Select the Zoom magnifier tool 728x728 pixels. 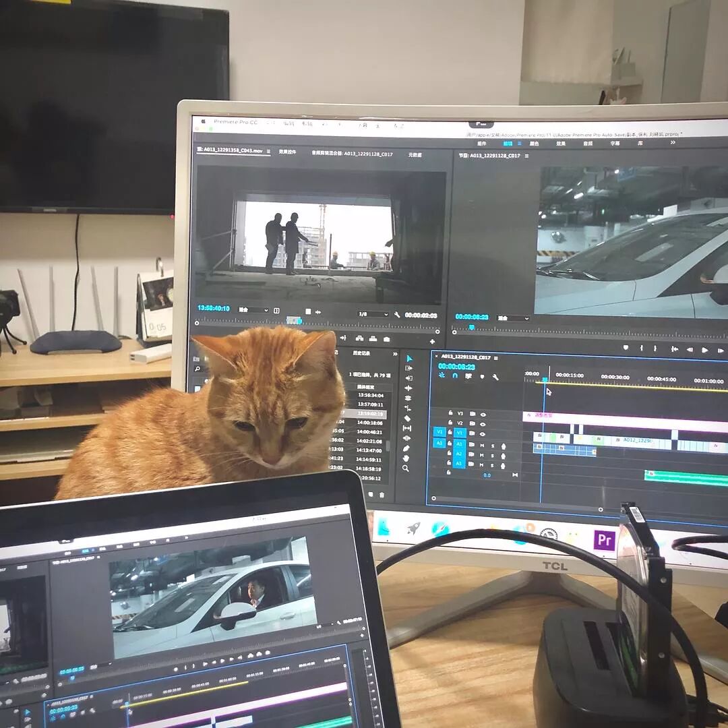405,468
